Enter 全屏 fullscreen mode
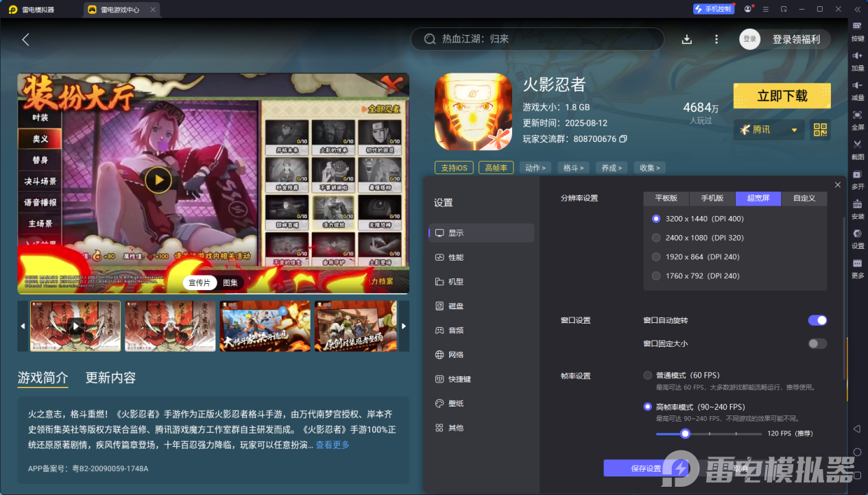 point(857,119)
